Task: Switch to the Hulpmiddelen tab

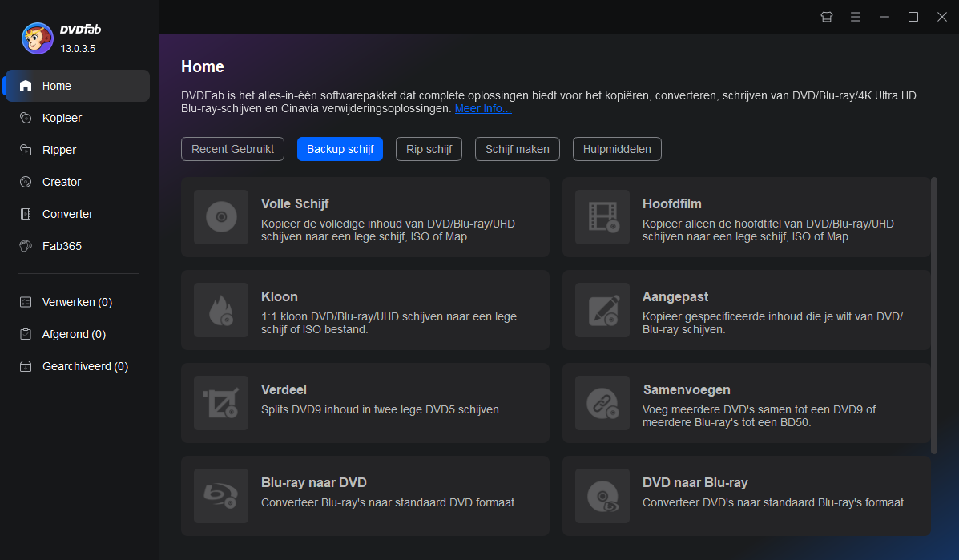Action: coord(617,149)
